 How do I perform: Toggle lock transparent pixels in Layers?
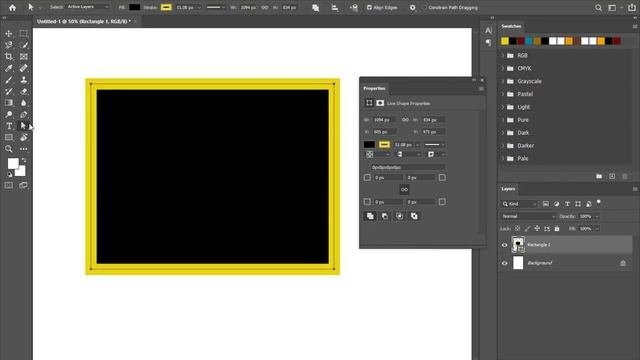click(517, 229)
